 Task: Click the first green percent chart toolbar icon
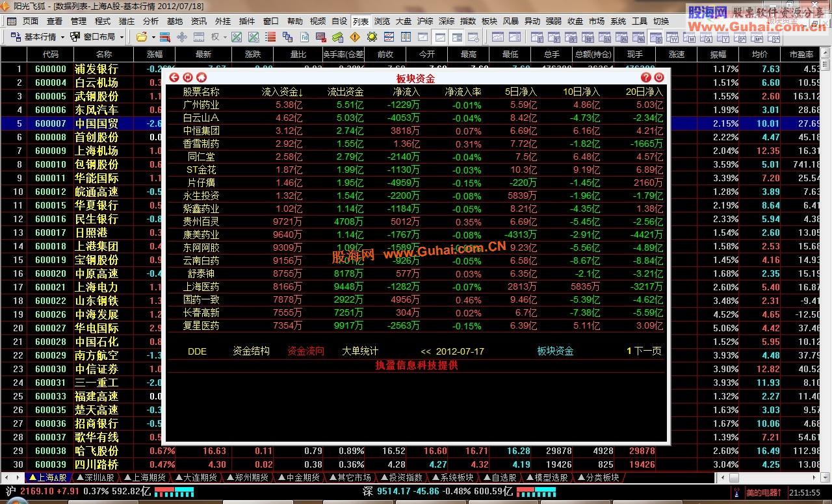pyautogui.click(x=237, y=37)
